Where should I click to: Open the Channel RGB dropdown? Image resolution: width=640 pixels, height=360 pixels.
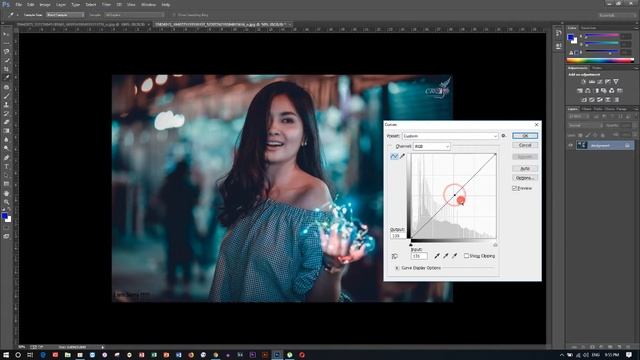[431, 146]
